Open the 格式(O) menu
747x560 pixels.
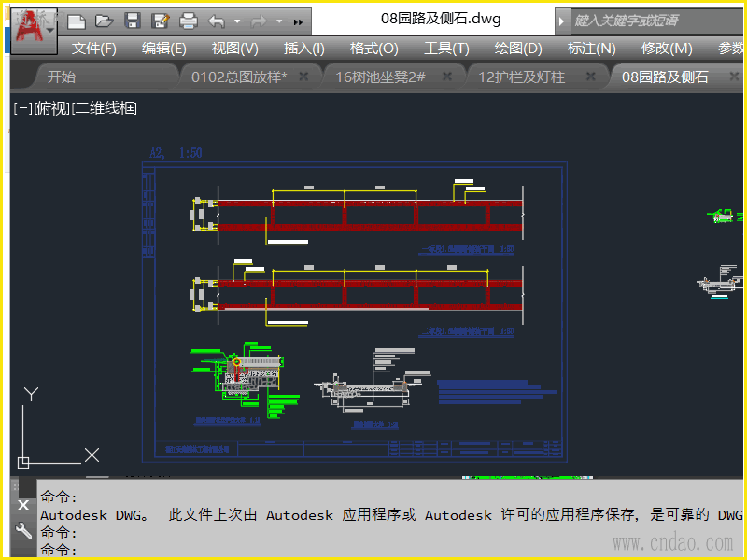point(374,49)
